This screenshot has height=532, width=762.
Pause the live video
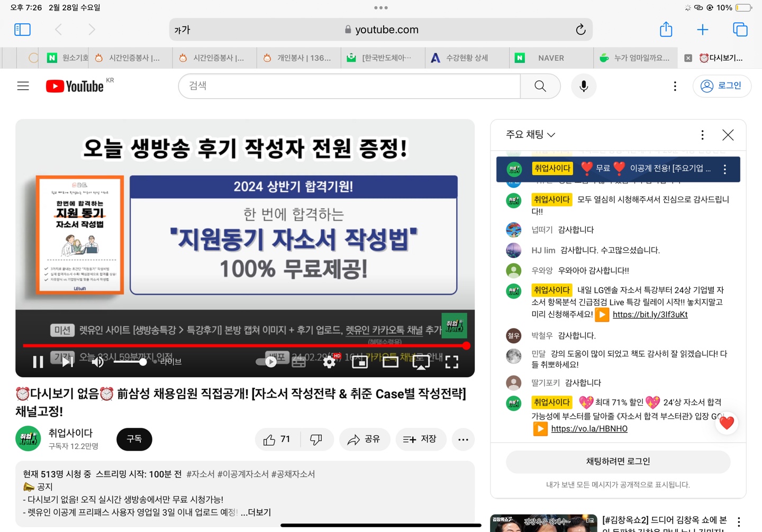tap(38, 362)
